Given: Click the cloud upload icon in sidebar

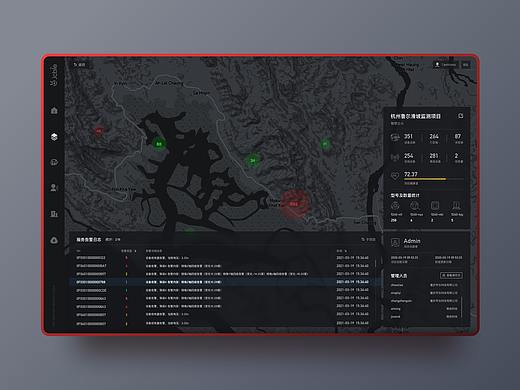Looking at the screenshot, I should 54,240.
